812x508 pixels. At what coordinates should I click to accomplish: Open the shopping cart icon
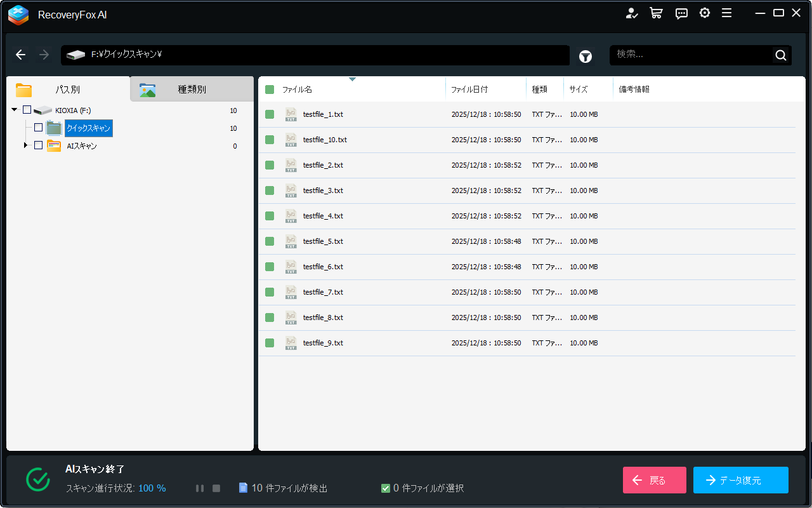click(656, 13)
